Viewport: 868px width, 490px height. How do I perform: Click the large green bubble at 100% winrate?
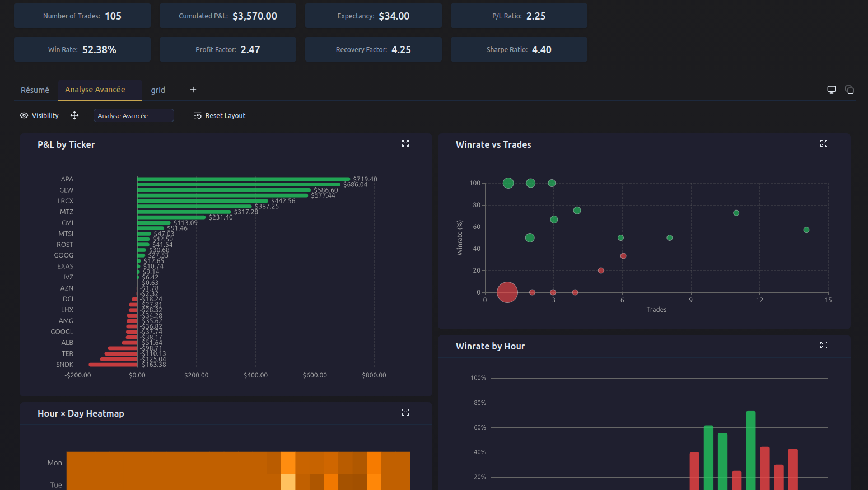coord(508,183)
